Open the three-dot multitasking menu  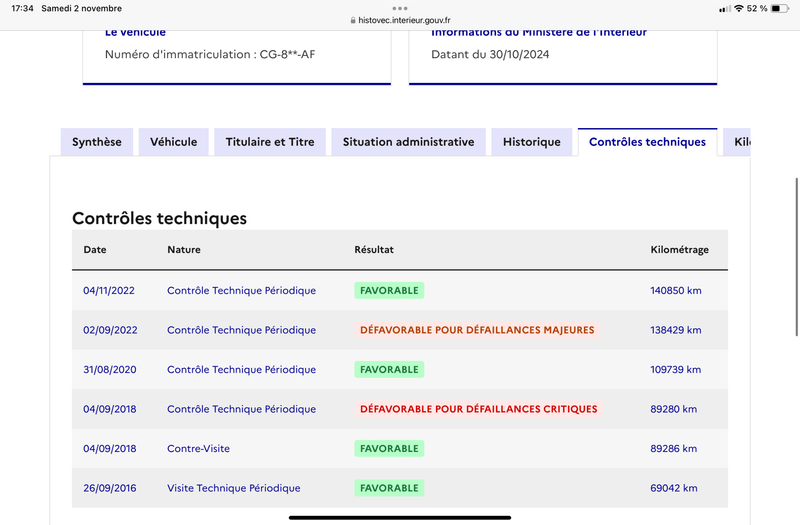point(400,8)
